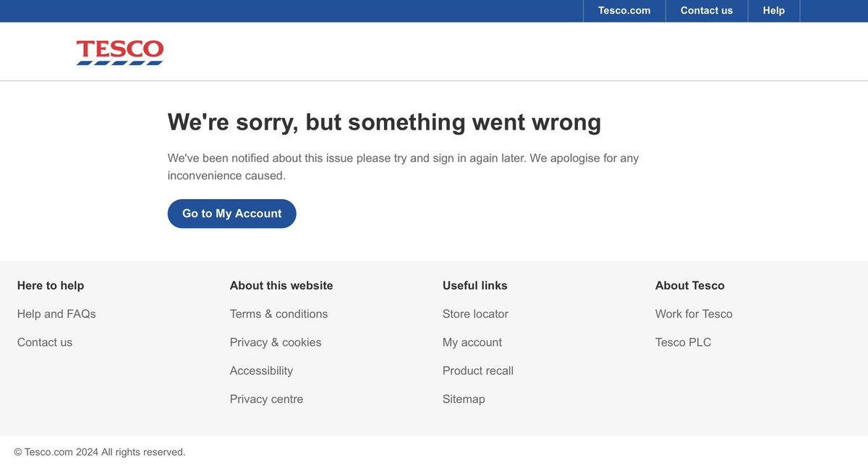Click the 'Useful links' footer heading
The height and width of the screenshot is (474, 868).
[475, 286]
